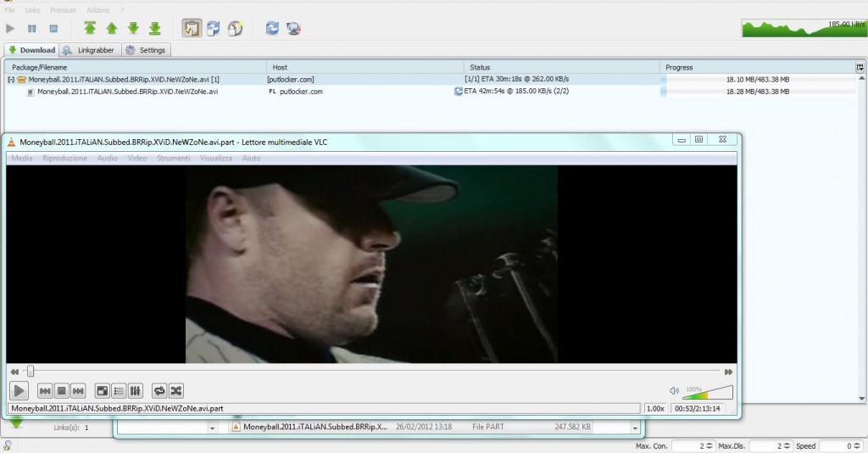This screenshot has height=453, width=868.
Task: Switch to the Linkgrabber tab
Action: (x=89, y=50)
